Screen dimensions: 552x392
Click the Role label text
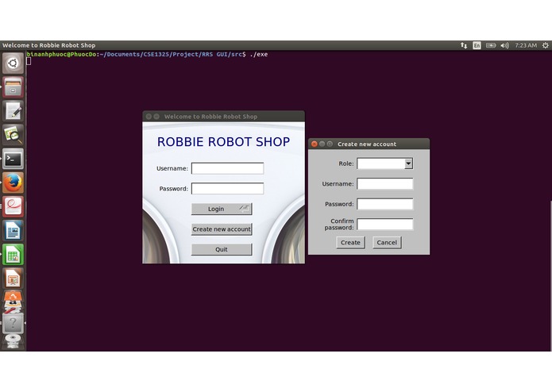pyautogui.click(x=346, y=163)
